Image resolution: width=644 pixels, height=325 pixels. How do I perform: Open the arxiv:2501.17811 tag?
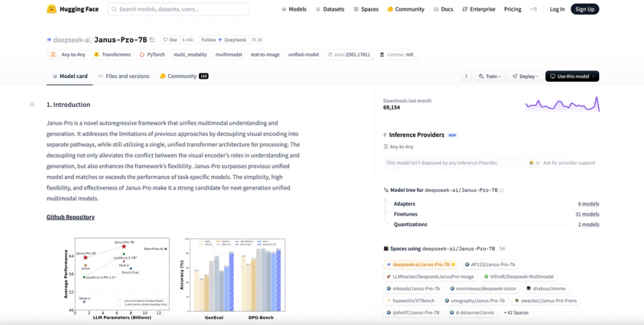pos(350,55)
